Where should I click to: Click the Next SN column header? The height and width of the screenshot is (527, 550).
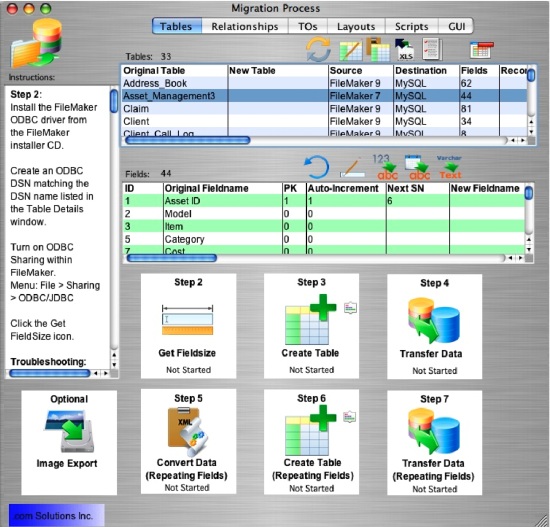[x=418, y=188]
